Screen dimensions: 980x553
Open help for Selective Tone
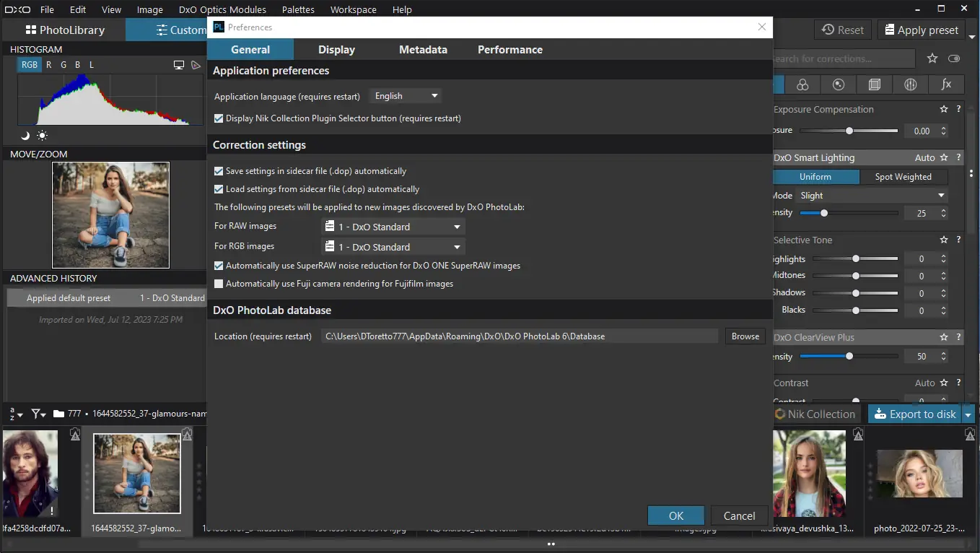pyautogui.click(x=958, y=240)
